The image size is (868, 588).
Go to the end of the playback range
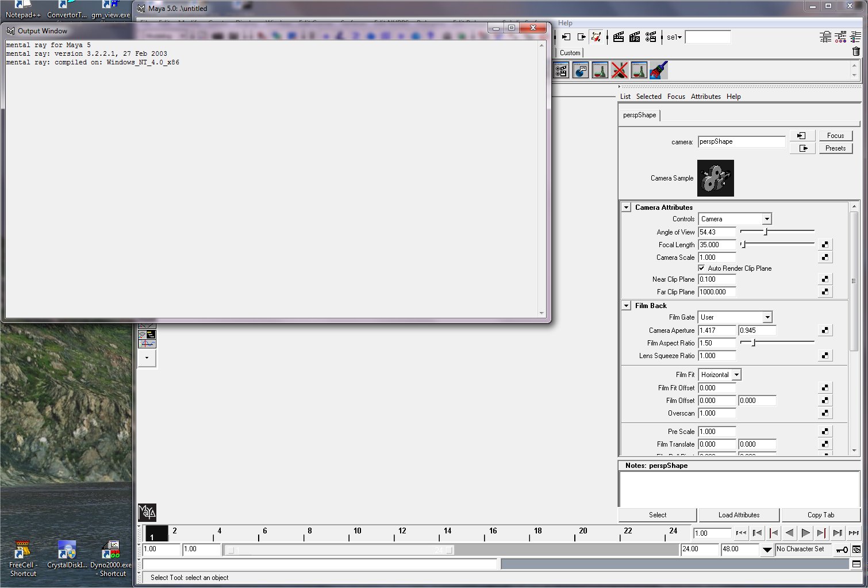(854, 533)
